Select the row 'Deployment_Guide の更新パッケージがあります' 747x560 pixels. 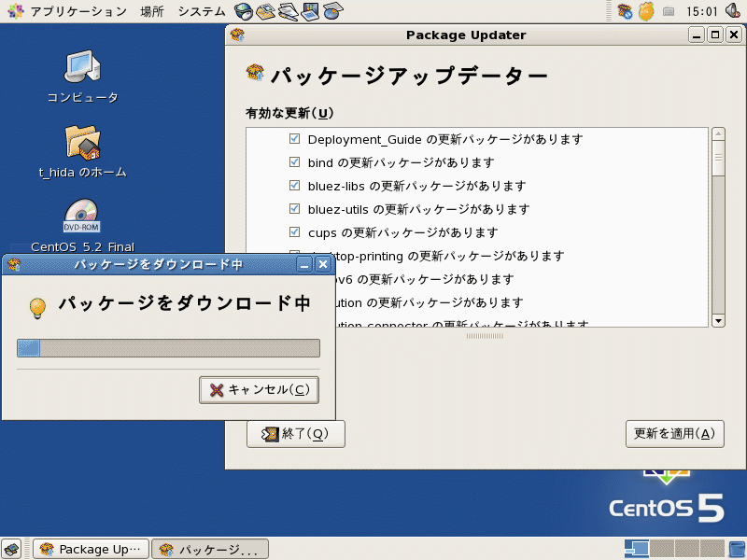pos(477,139)
